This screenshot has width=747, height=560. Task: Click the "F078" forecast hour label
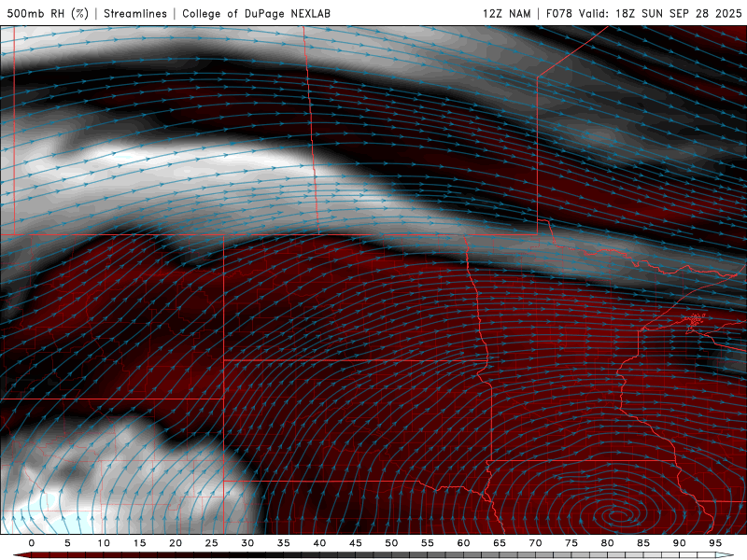click(559, 13)
